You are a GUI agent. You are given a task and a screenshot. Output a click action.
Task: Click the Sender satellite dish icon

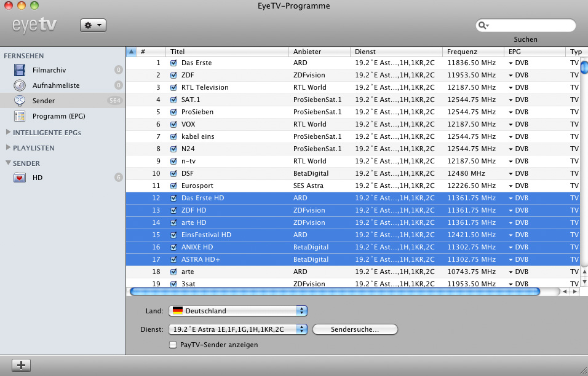(x=20, y=101)
